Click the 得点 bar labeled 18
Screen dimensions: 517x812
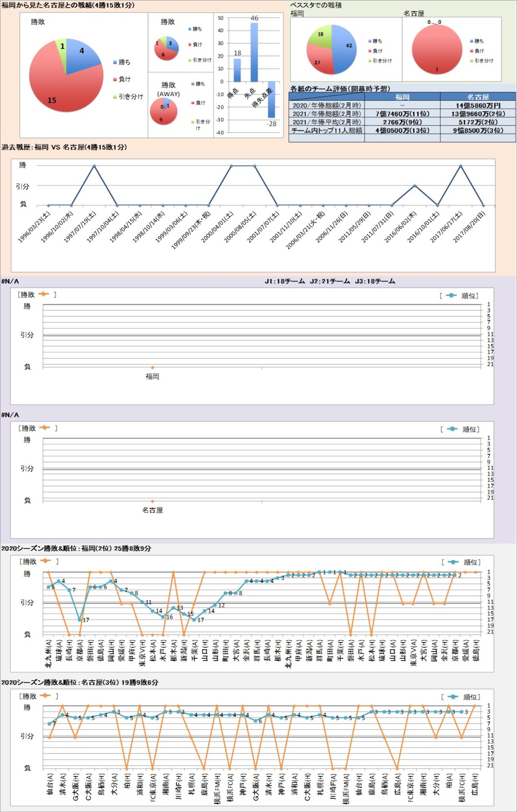click(x=237, y=70)
